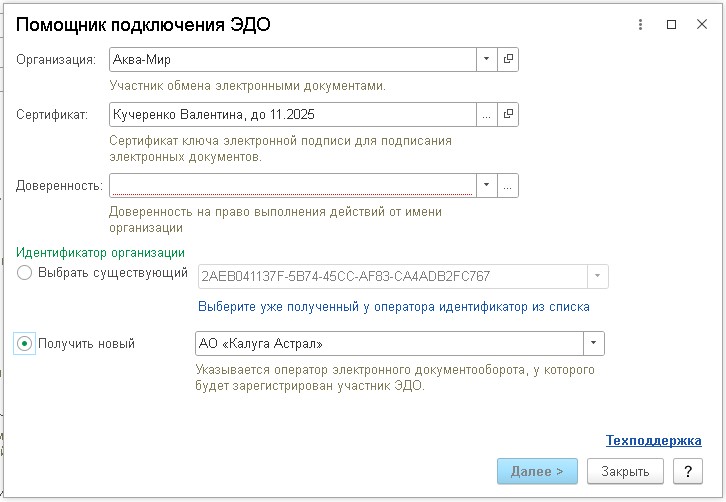Viewport: 726px width, 502px height.
Task: Click the Закрыть button
Action: point(625,471)
